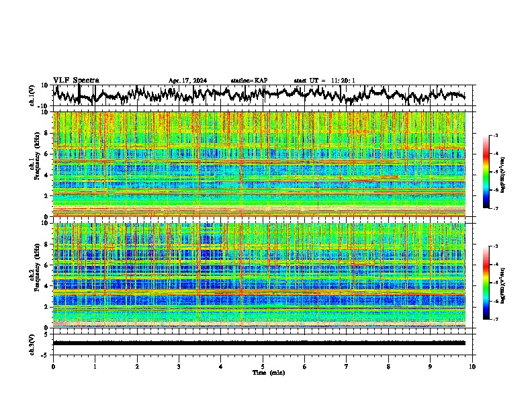
Task: Click the "Time (min)" axis label
Action: pyautogui.click(x=269, y=373)
